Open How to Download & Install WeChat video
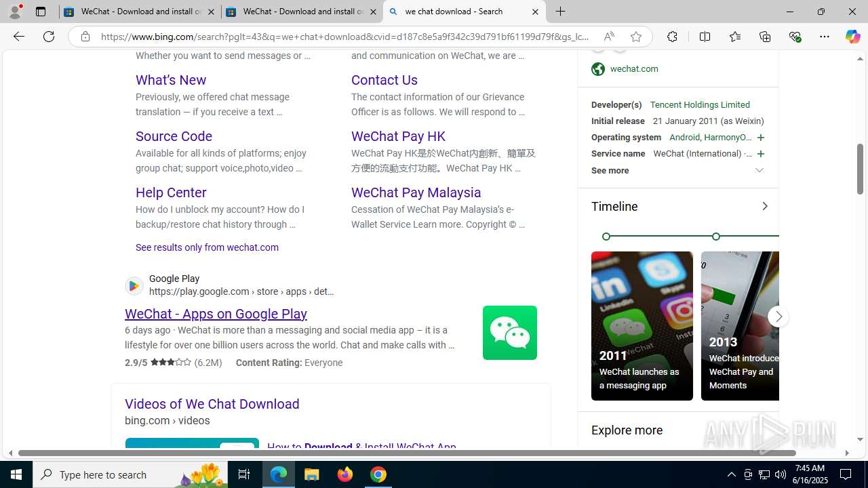The width and height of the screenshot is (868, 488). click(x=361, y=447)
